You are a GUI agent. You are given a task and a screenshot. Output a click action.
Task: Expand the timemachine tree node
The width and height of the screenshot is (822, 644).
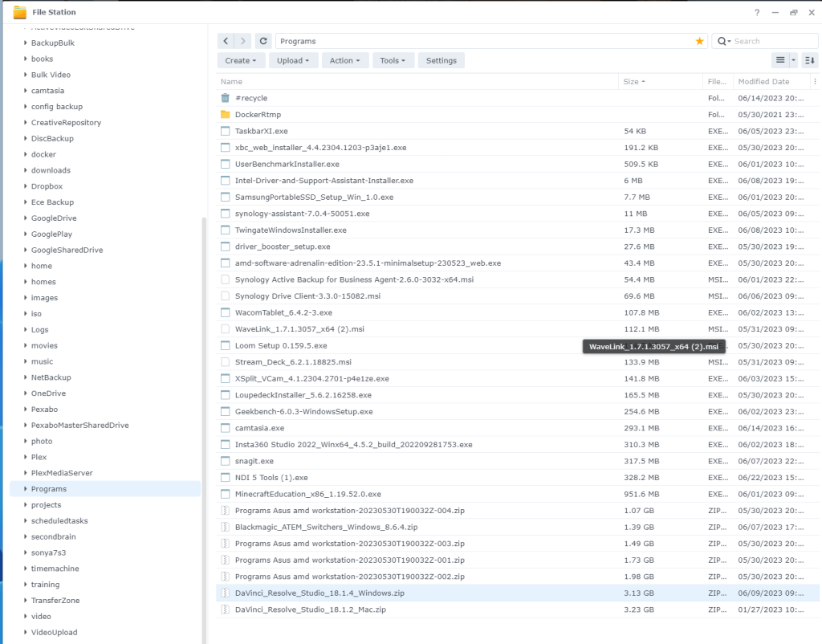pos(25,569)
